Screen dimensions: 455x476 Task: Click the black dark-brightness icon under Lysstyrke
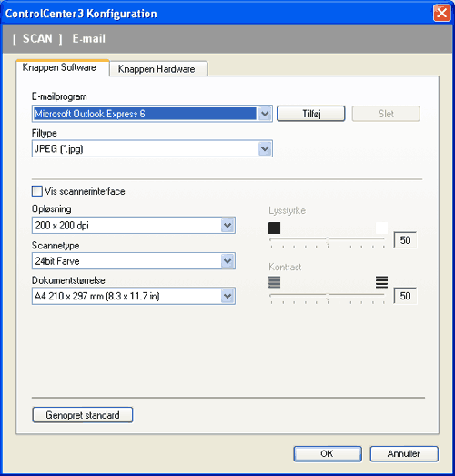click(x=274, y=228)
